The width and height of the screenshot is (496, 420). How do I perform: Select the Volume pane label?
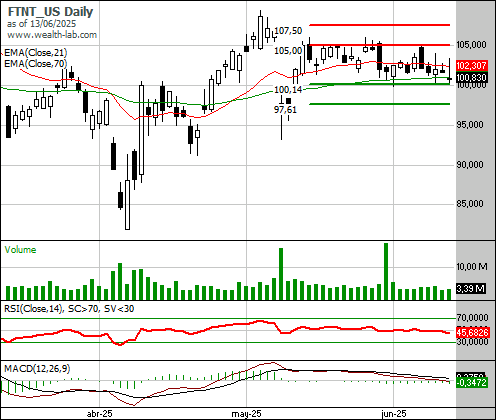[x=20, y=250]
